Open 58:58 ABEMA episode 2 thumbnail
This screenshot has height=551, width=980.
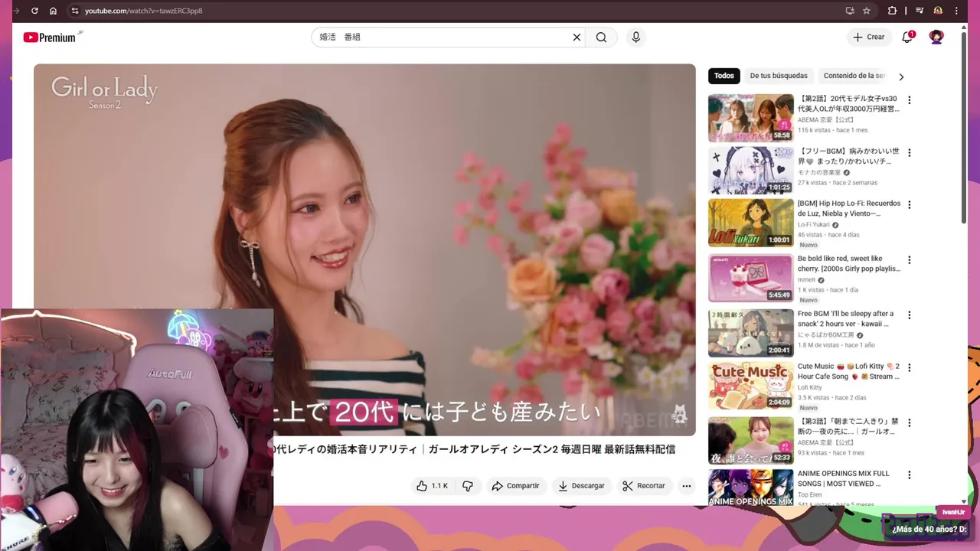coord(751,118)
